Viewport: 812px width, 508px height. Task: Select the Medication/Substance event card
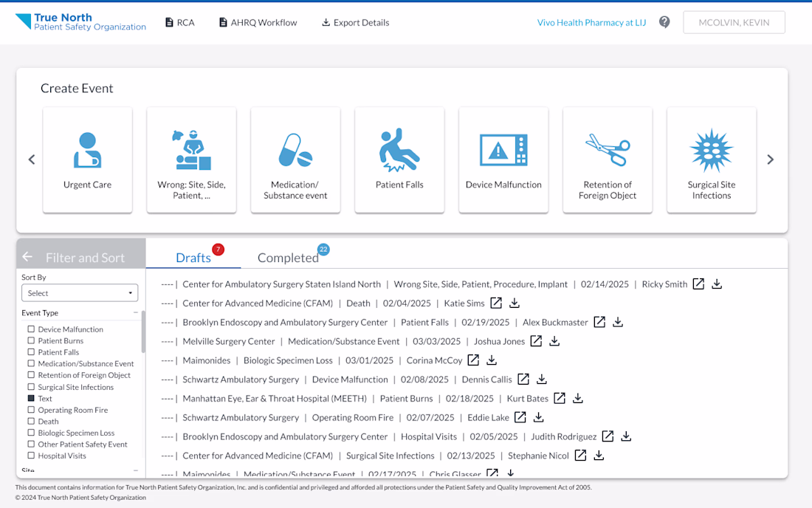[x=296, y=159]
